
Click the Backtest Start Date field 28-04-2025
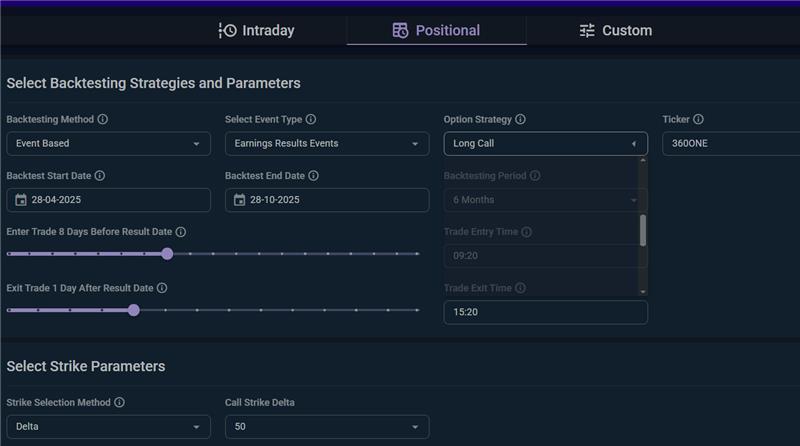tap(108, 200)
